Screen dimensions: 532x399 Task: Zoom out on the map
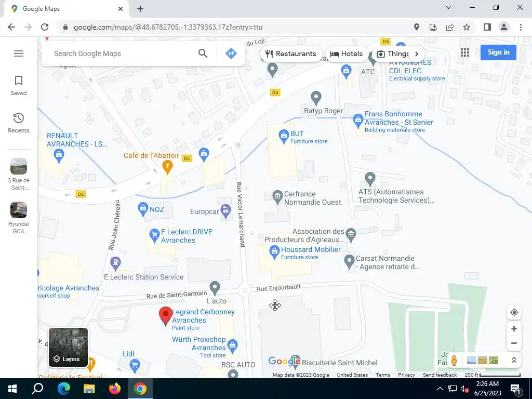514,343
